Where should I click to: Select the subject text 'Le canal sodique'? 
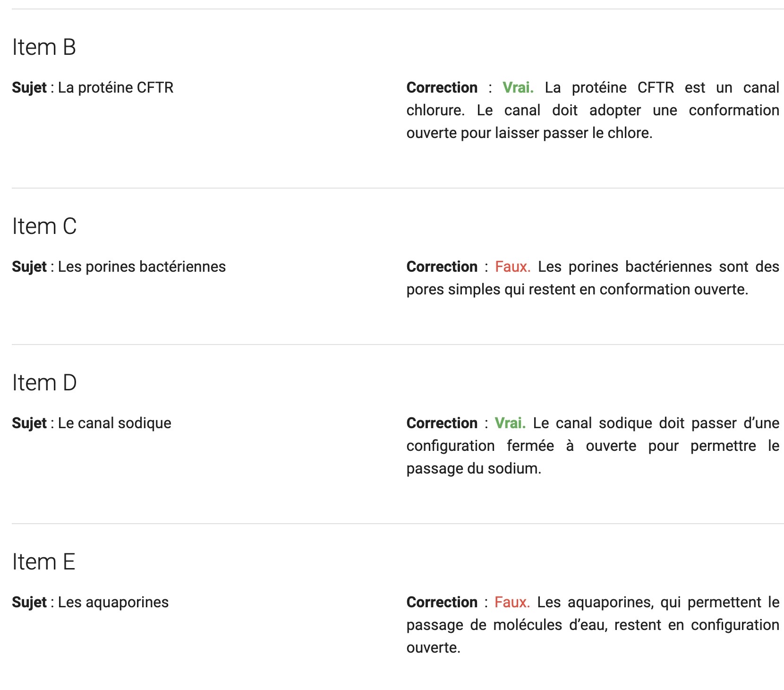point(115,423)
